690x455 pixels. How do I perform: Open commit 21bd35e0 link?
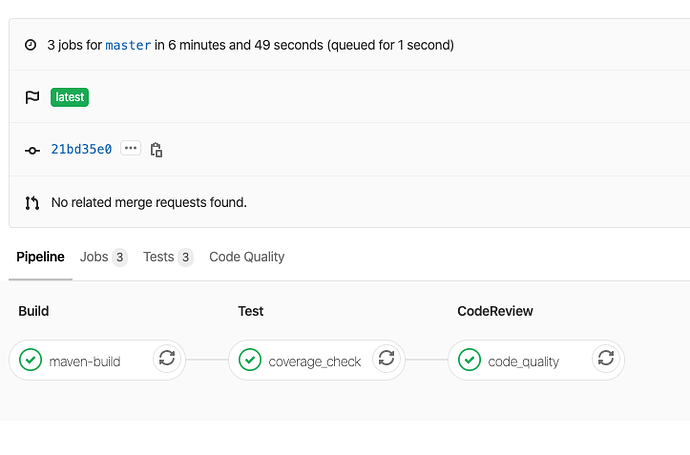click(81, 149)
